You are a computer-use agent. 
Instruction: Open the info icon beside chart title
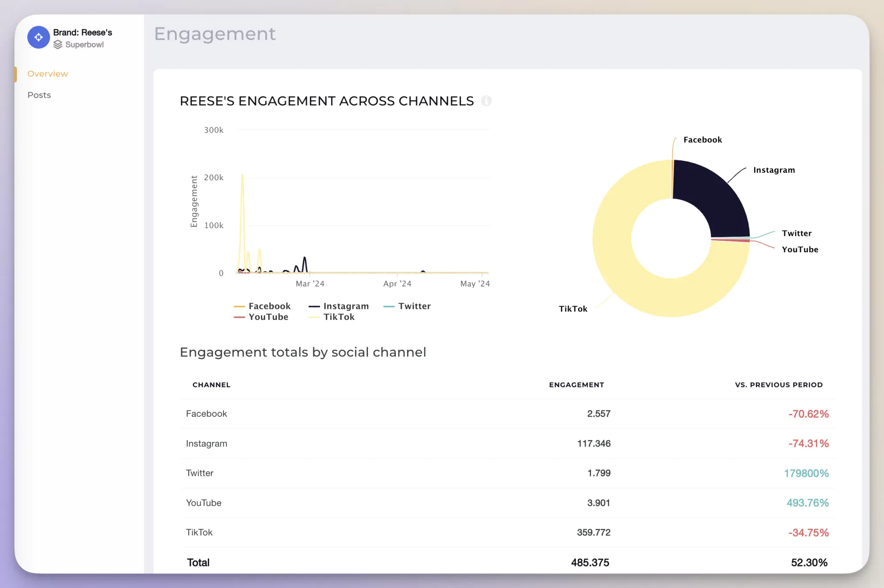[x=486, y=101]
